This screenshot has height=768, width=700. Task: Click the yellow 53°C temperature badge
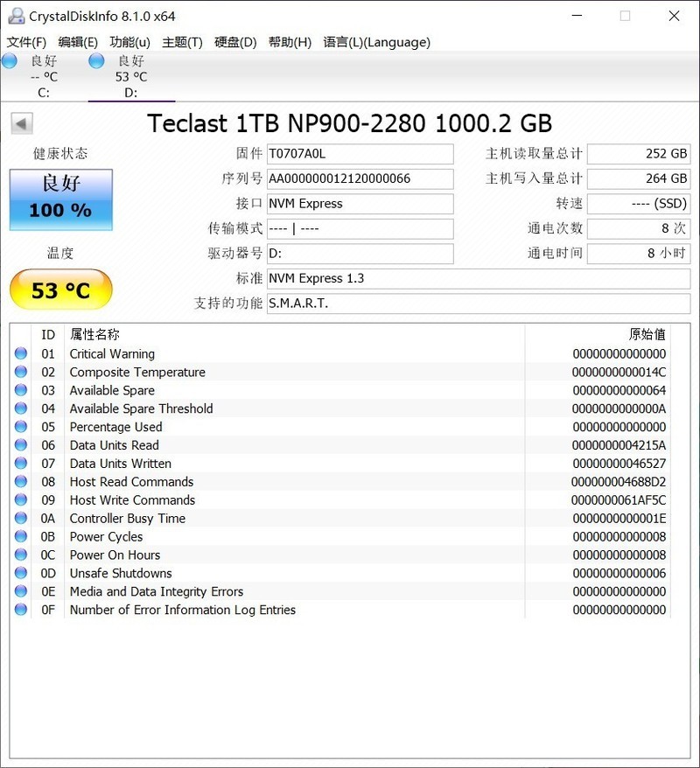coord(60,289)
